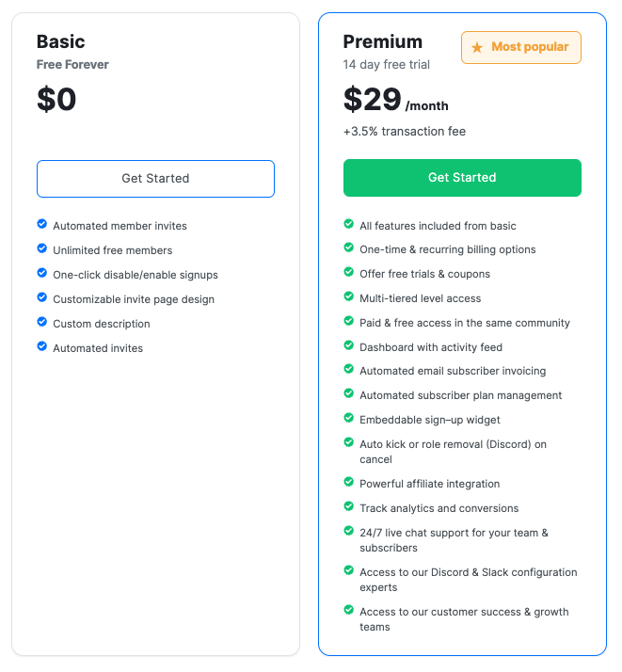Click blue check icon beside Unlimited free members
Screen dimensions: 622x672
[x=41, y=248]
